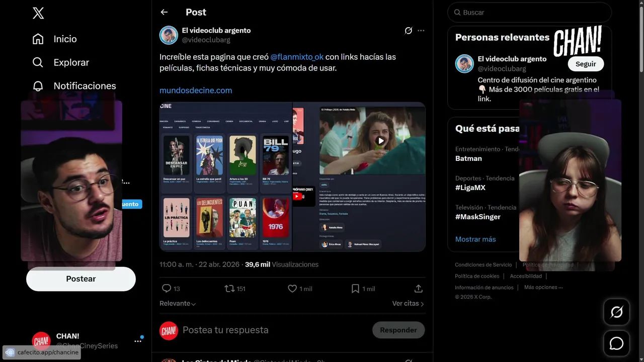
Task: Open mundosdecine.com link
Action: 196,90
